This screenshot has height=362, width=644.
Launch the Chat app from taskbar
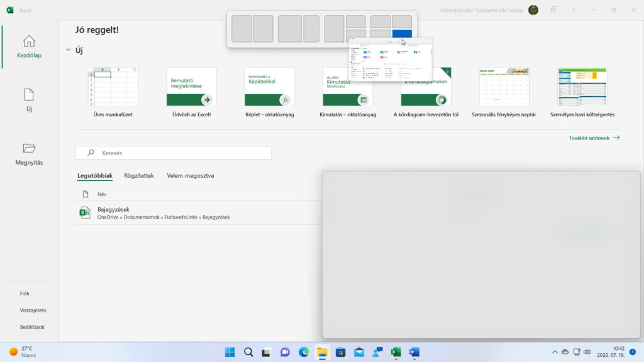click(x=285, y=352)
